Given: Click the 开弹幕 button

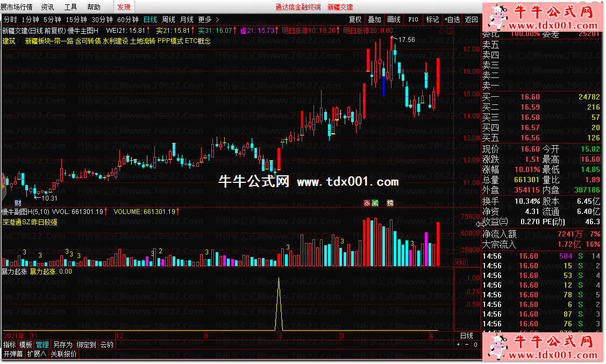Looking at the screenshot, I should click(x=13, y=354).
